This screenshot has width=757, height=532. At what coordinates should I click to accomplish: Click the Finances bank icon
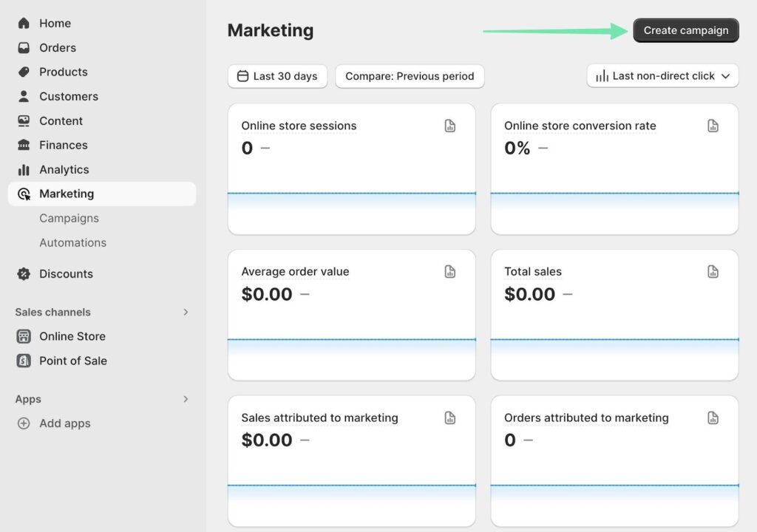(x=24, y=146)
